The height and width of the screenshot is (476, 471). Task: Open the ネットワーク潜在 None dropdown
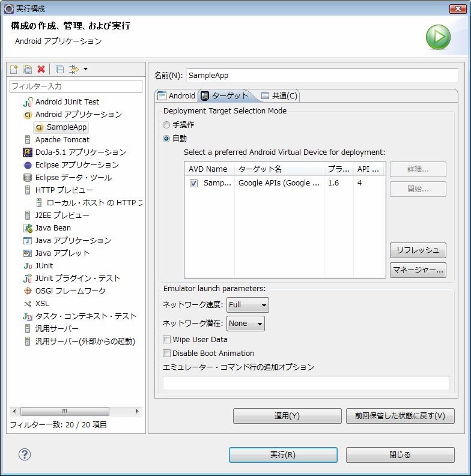(x=245, y=324)
